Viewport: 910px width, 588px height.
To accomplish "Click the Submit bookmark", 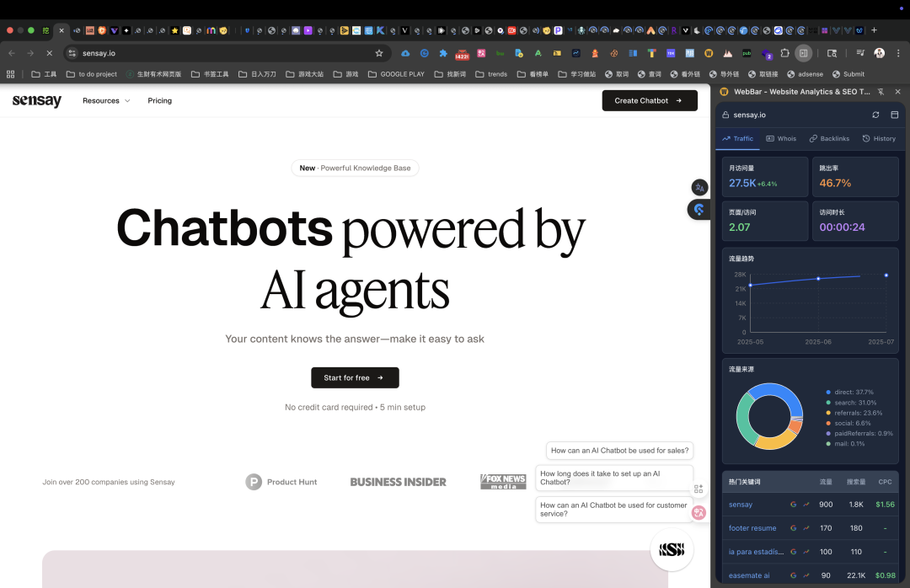I will click(x=848, y=74).
